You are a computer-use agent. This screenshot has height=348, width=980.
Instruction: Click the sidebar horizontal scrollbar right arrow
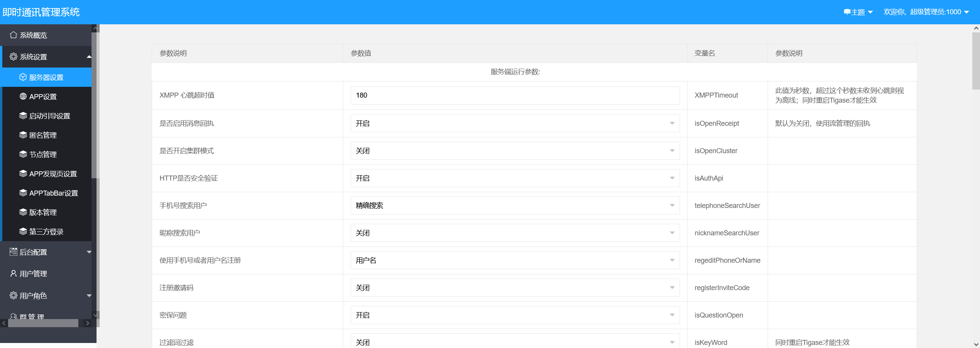tap(88, 323)
